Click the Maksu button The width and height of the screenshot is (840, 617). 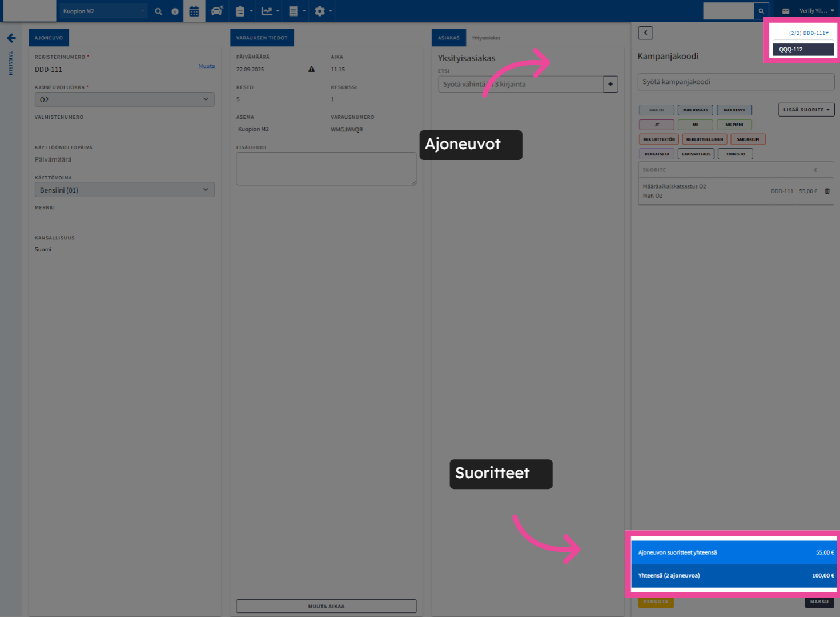pos(819,602)
